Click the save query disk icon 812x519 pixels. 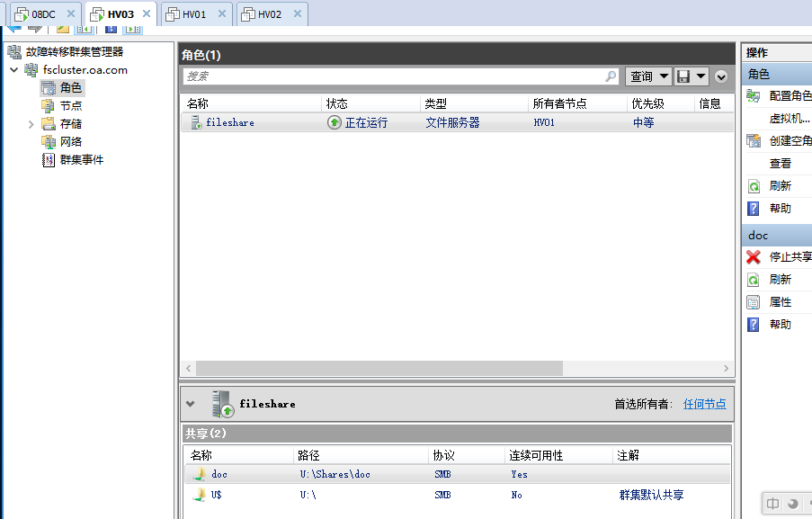tap(683, 76)
